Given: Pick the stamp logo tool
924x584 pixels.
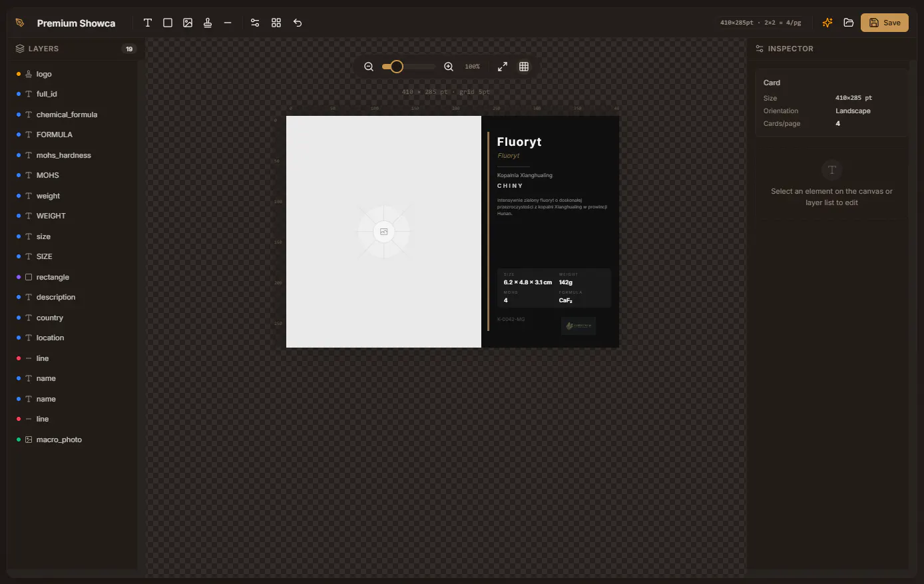Looking at the screenshot, I should pos(208,23).
